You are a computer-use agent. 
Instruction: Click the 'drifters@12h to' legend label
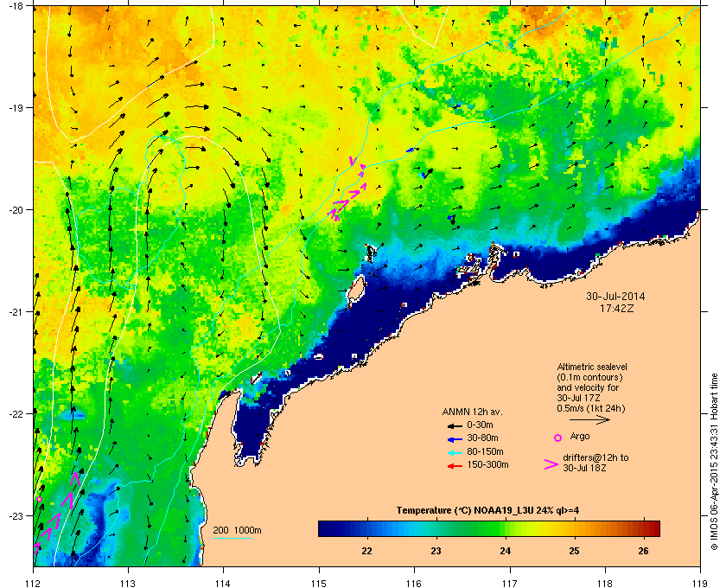pyautogui.click(x=595, y=457)
